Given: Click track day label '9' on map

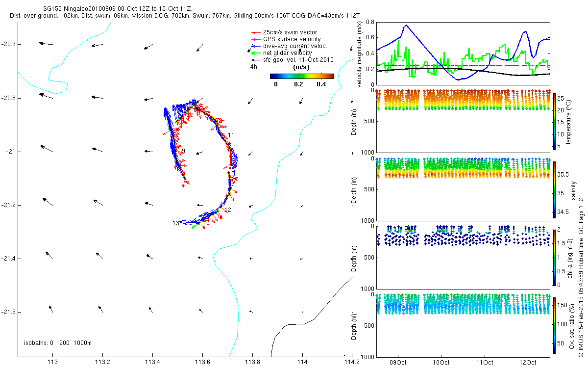Looking at the screenshot, I should (183, 151).
